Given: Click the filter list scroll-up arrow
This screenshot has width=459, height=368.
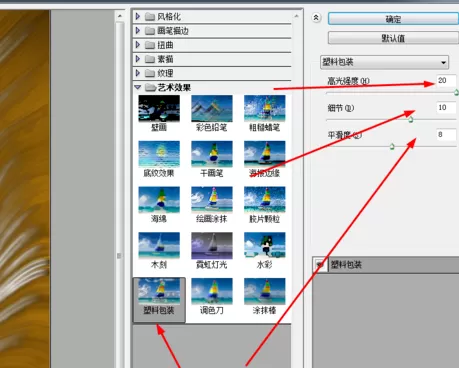Looking at the screenshot, I should (x=296, y=16).
